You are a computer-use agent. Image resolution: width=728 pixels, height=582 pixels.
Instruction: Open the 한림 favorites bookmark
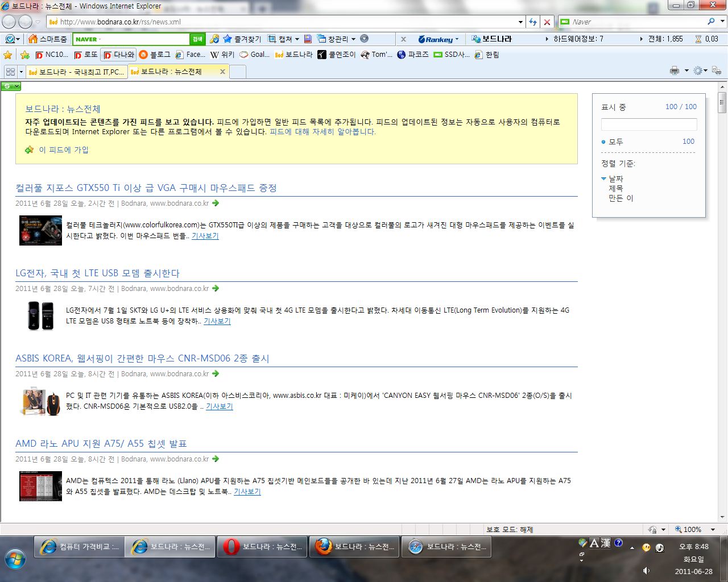click(x=487, y=55)
